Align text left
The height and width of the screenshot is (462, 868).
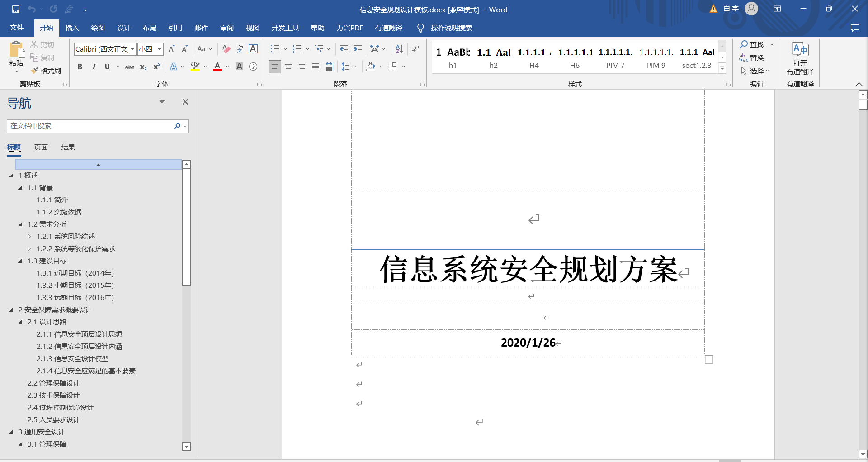[x=274, y=67]
